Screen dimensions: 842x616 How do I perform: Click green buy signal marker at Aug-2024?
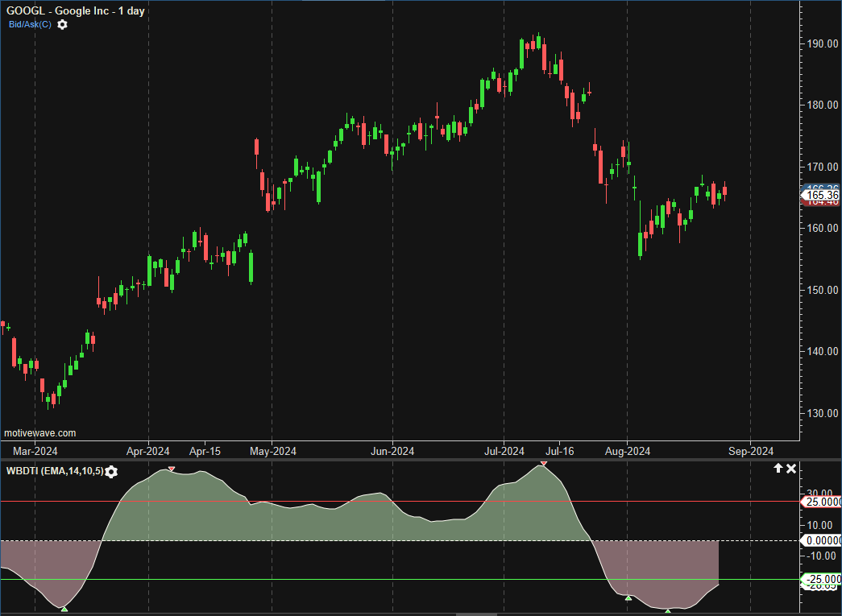(628, 597)
